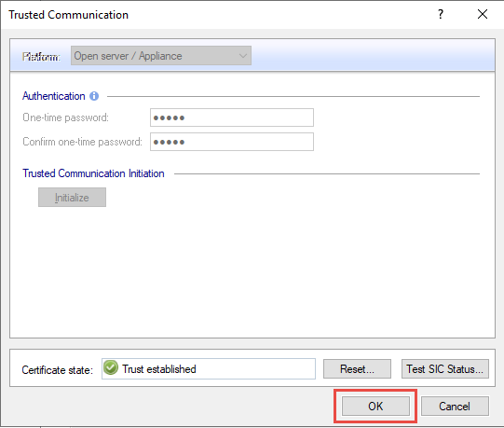Click the Platform dropdown chevron arrow

tap(243, 56)
